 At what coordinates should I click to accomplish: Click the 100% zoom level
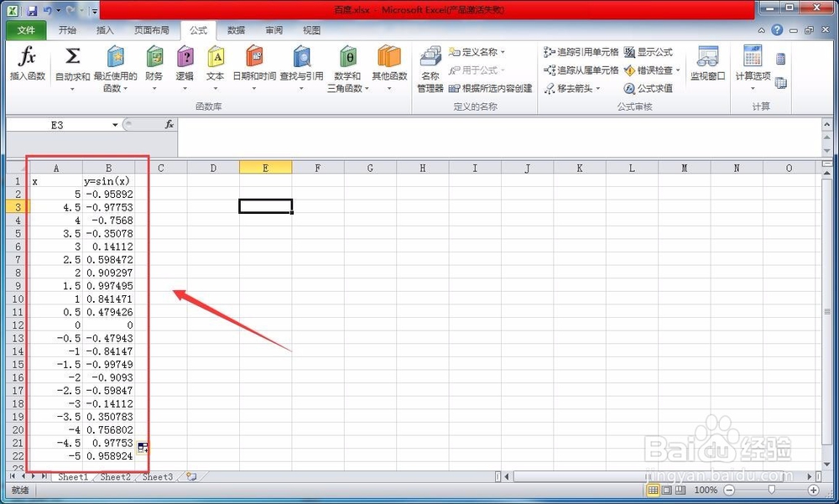(706, 490)
